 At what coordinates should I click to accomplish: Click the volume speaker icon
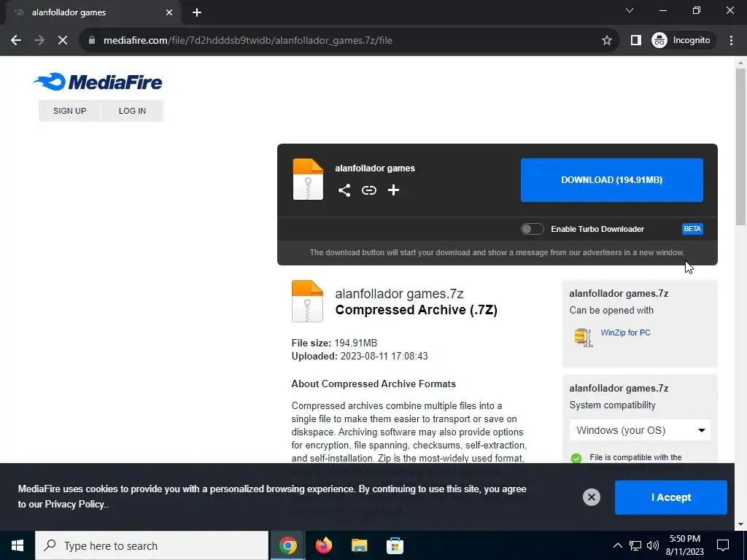(653, 545)
